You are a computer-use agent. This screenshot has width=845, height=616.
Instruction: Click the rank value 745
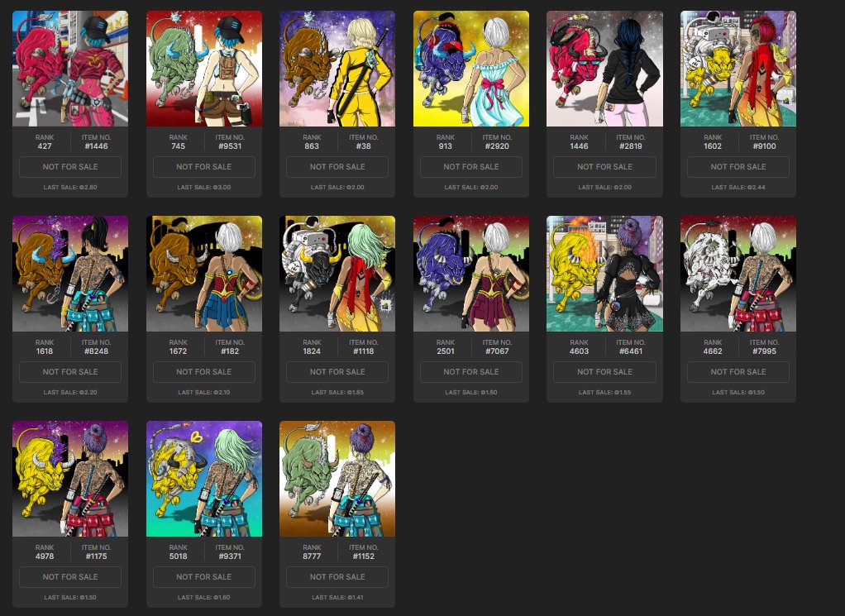(179, 146)
